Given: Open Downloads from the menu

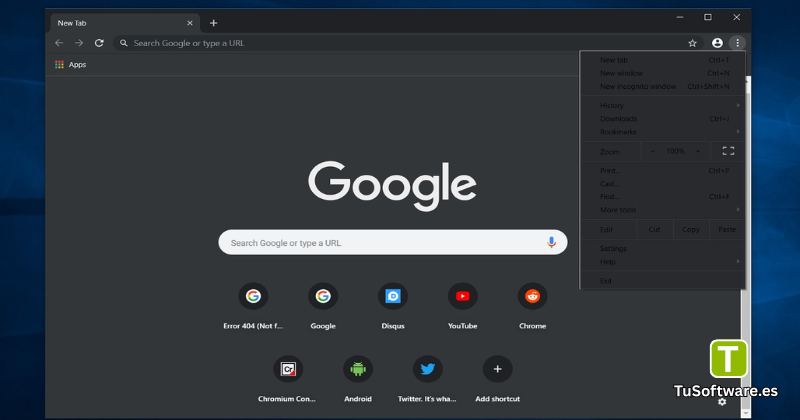Looking at the screenshot, I should [x=662, y=118].
